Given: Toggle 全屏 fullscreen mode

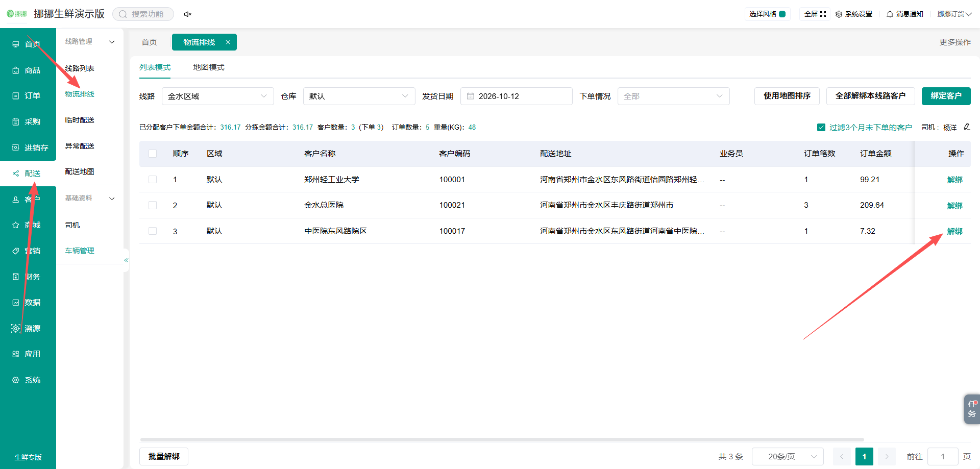Looking at the screenshot, I should (x=815, y=14).
